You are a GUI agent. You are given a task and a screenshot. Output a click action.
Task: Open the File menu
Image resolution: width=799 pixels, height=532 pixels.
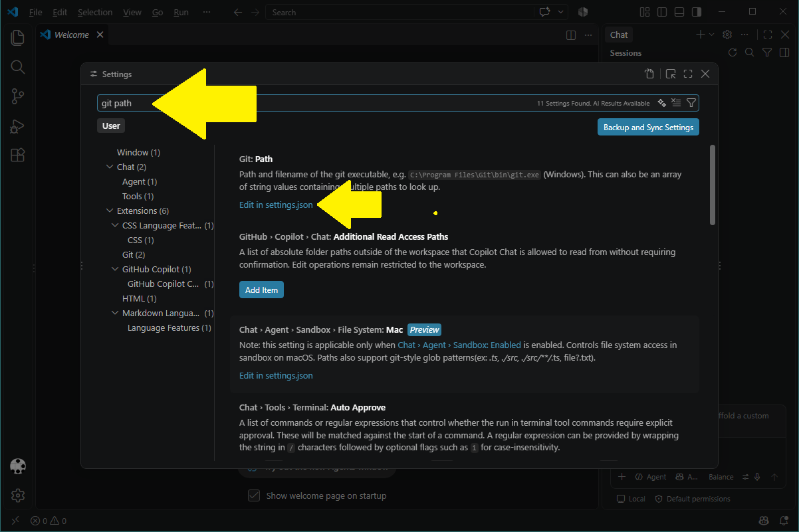pos(36,12)
